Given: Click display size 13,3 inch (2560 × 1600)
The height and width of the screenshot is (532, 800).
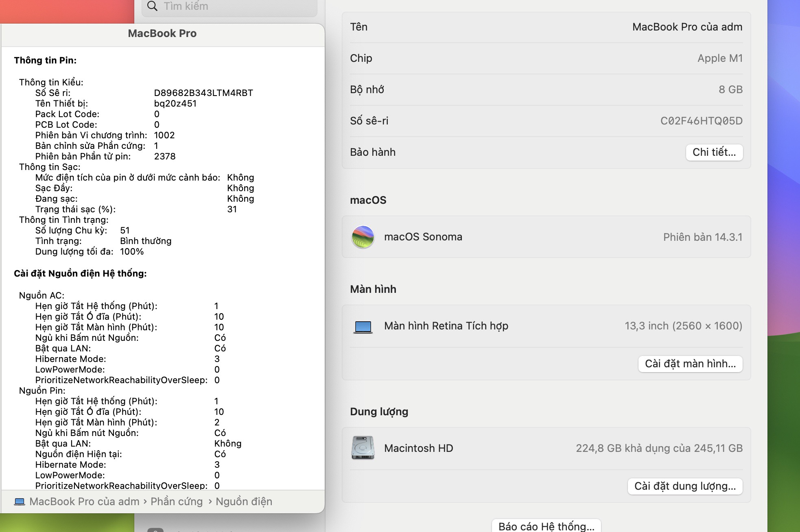Looking at the screenshot, I should click(684, 326).
